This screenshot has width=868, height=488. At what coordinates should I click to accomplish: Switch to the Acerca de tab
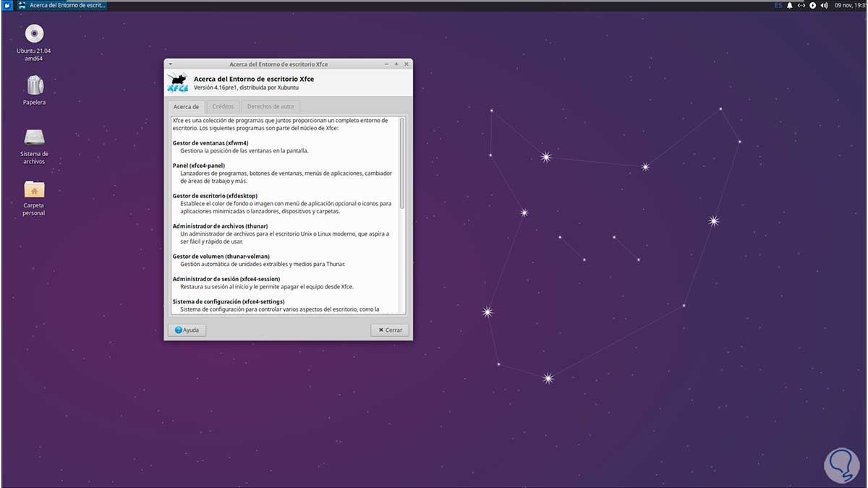point(186,106)
